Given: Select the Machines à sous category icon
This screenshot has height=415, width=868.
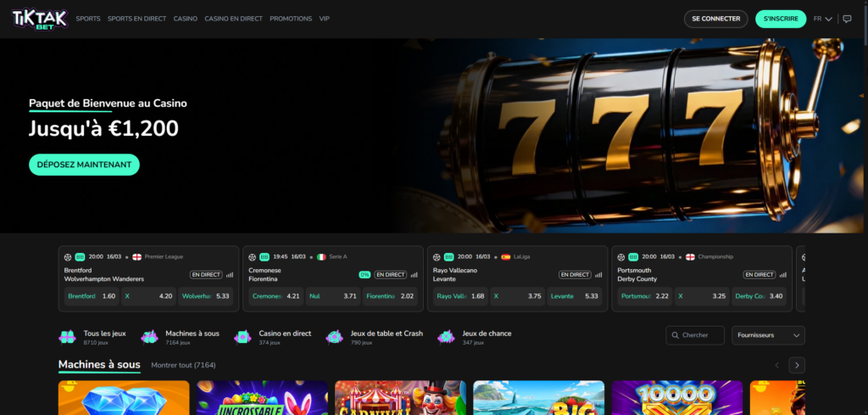Looking at the screenshot, I should click(x=150, y=337).
